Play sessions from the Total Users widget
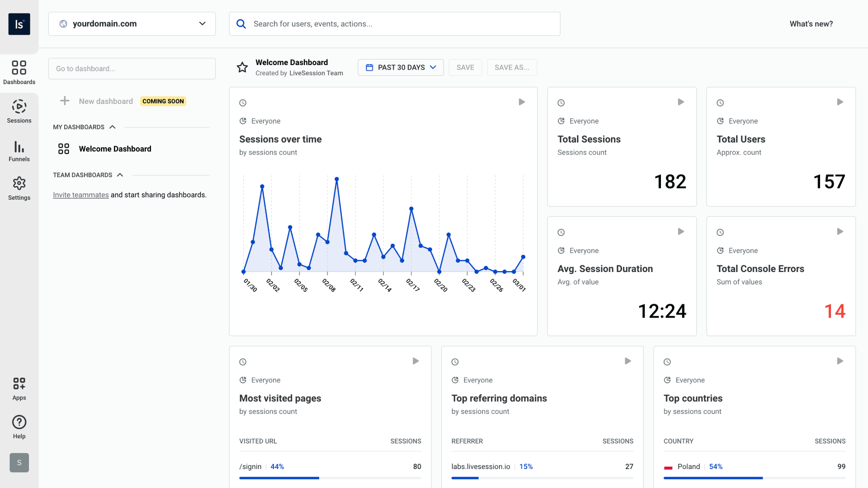 840,102
